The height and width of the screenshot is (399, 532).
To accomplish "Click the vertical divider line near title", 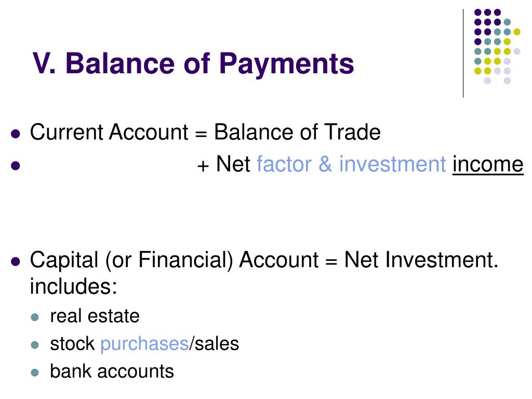I will (463, 54).
